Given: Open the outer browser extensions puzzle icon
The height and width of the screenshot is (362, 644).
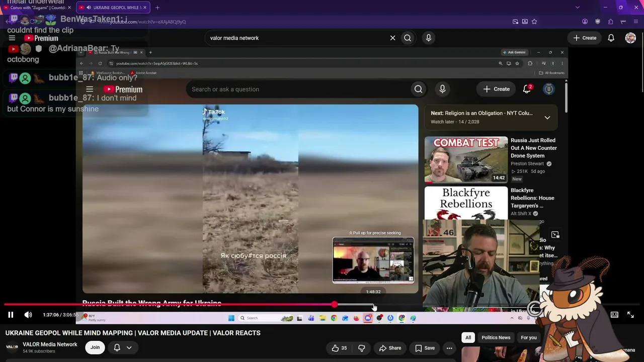Looking at the screenshot, I should click(610, 22).
